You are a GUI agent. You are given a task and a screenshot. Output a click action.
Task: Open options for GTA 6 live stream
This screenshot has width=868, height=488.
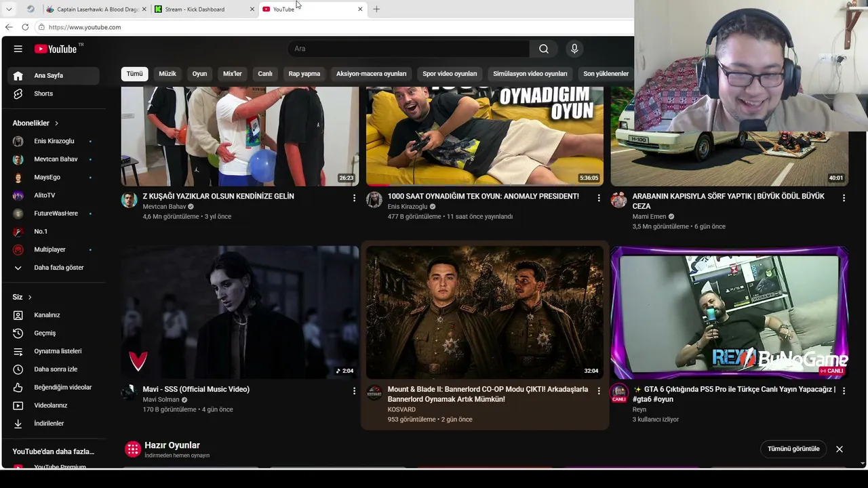(844, 391)
